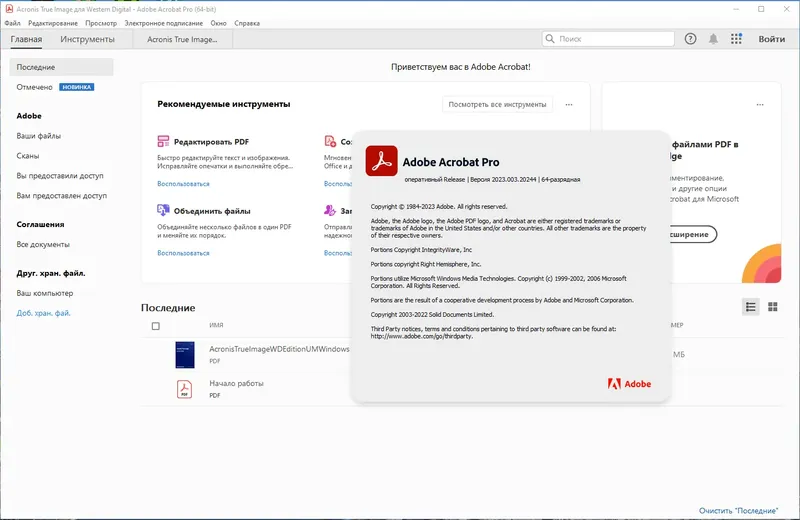Open the Электронное подписание menu
The height and width of the screenshot is (520, 800).
[164, 23]
